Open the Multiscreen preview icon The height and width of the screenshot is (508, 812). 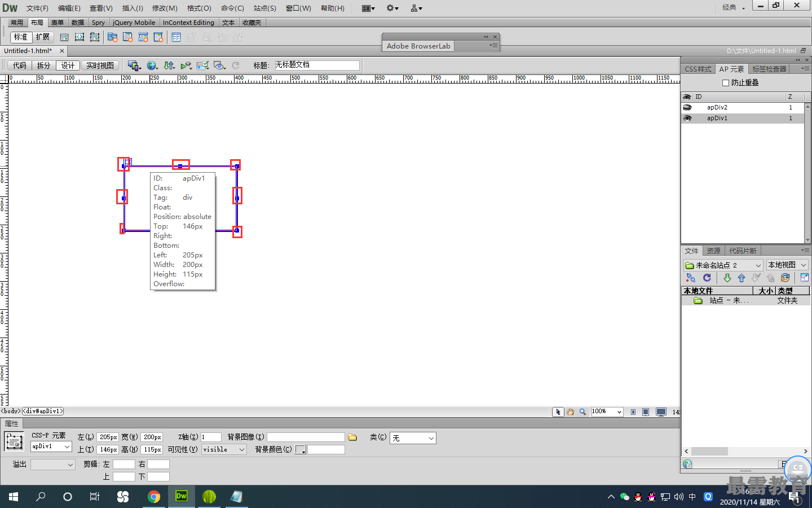pos(134,65)
